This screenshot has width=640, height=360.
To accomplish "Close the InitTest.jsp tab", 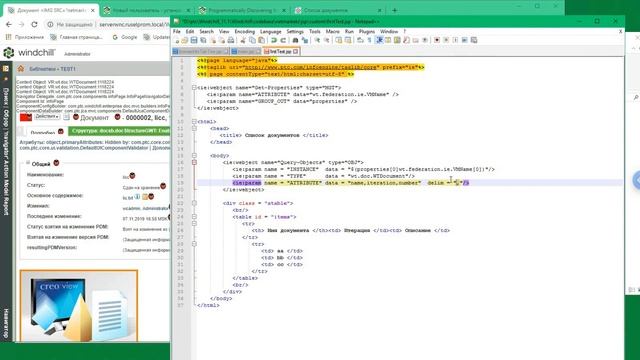I will point(296,51).
